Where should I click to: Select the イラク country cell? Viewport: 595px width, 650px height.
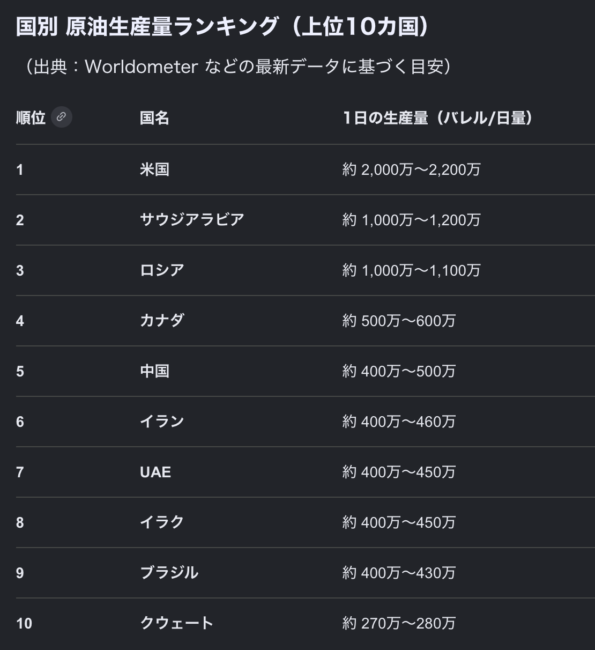[162, 522]
